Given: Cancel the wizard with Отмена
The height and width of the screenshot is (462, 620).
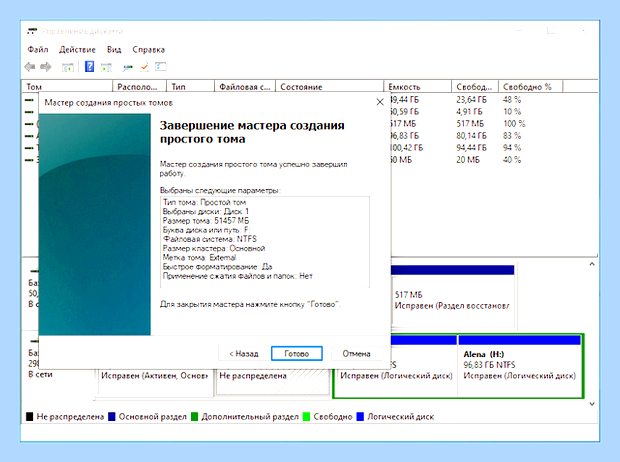Looking at the screenshot, I should [x=356, y=354].
